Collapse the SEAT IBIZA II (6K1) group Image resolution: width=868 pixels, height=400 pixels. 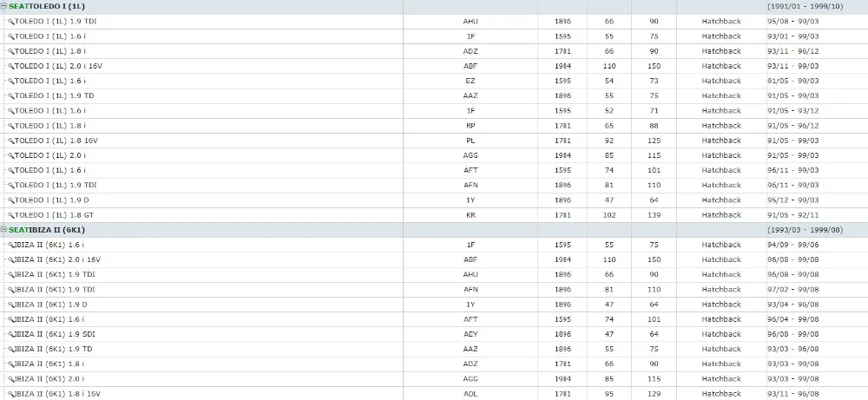pyautogui.click(x=3, y=230)
